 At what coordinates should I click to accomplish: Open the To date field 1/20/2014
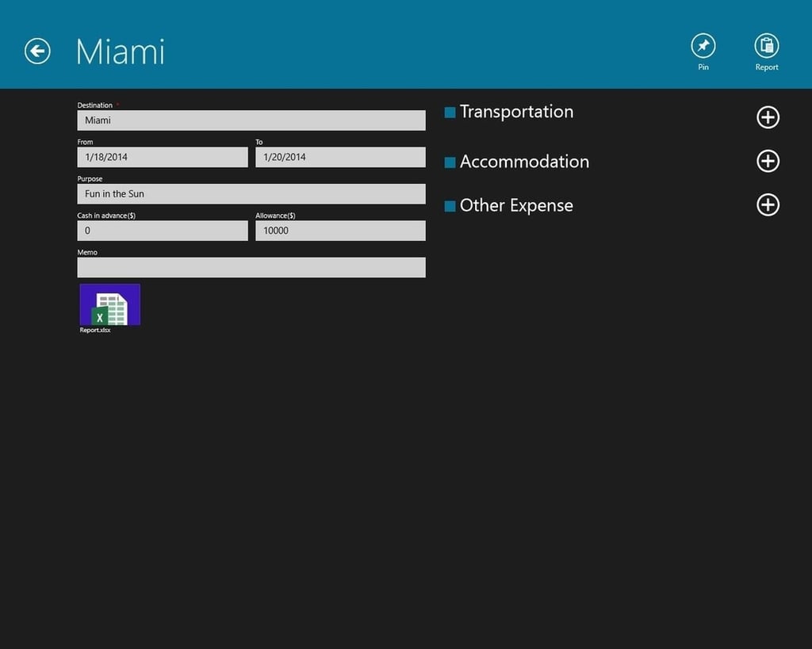tap(340, 157)
